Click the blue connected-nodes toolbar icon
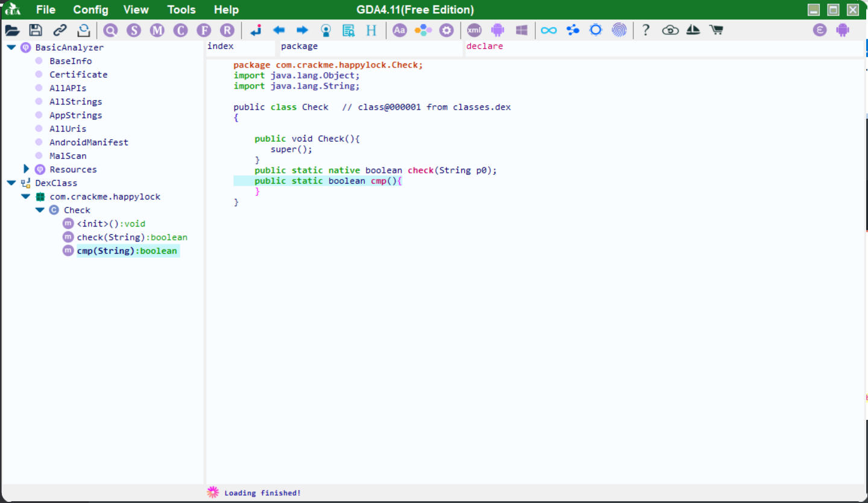868x503 pixels. [x=573, y=30]
